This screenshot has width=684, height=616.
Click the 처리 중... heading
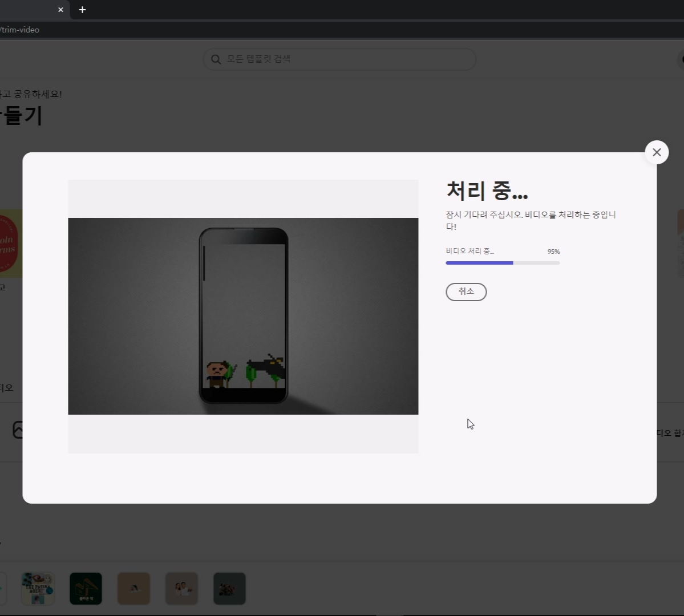(487, 191)
